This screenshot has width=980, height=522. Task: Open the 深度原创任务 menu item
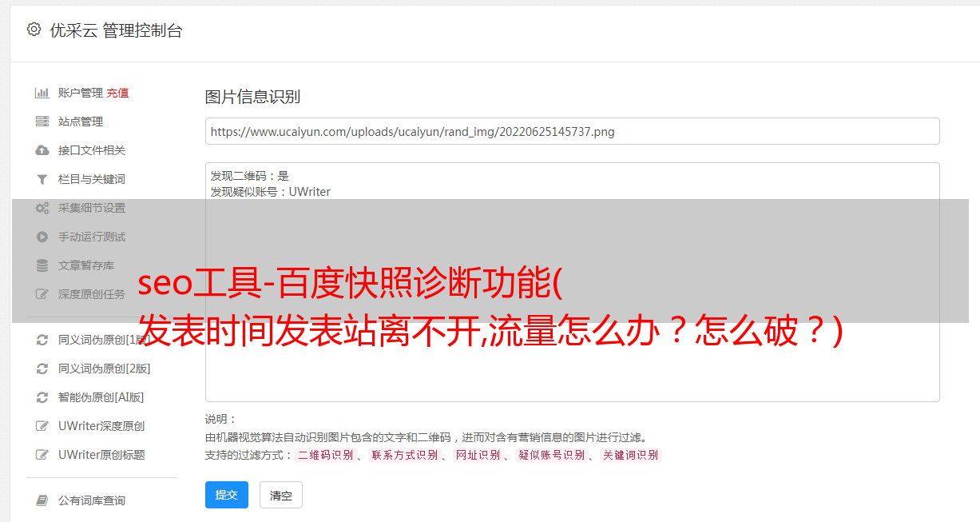pos(92,294)
